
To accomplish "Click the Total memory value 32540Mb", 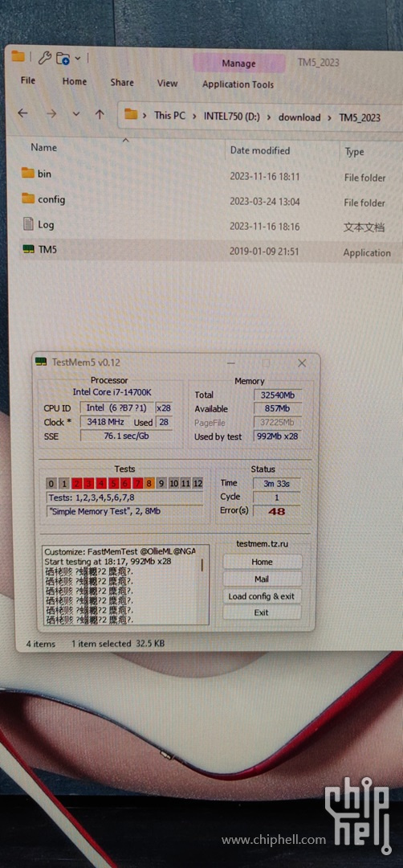I will click(278, 395).
